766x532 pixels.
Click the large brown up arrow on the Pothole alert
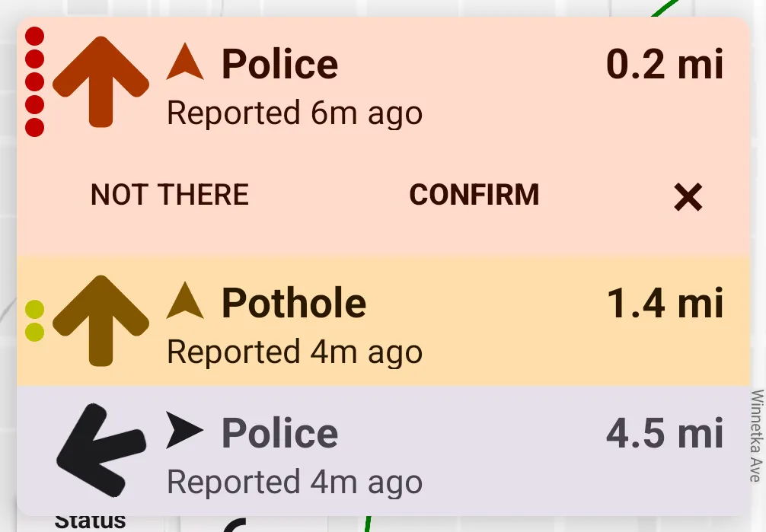(x=101, y=320)
